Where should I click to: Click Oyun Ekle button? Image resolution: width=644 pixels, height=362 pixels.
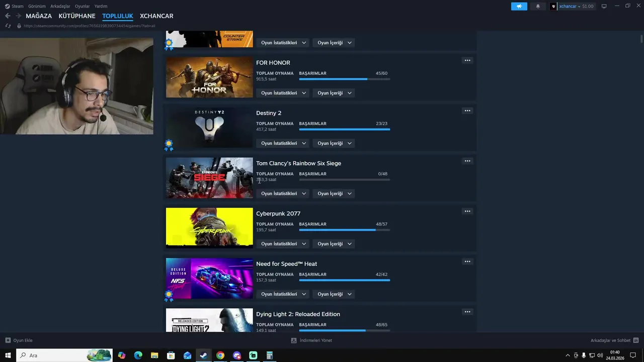(x=19, y=340)
